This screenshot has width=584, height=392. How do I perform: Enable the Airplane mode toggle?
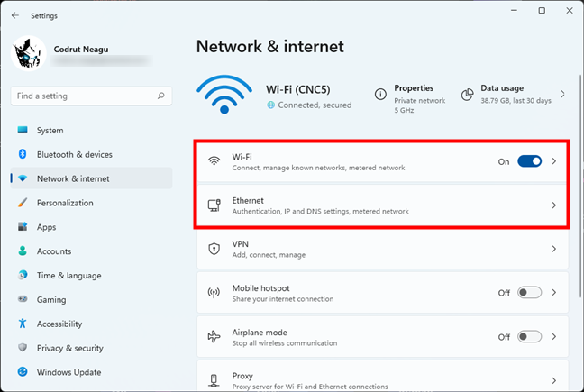tap(529, 336)
